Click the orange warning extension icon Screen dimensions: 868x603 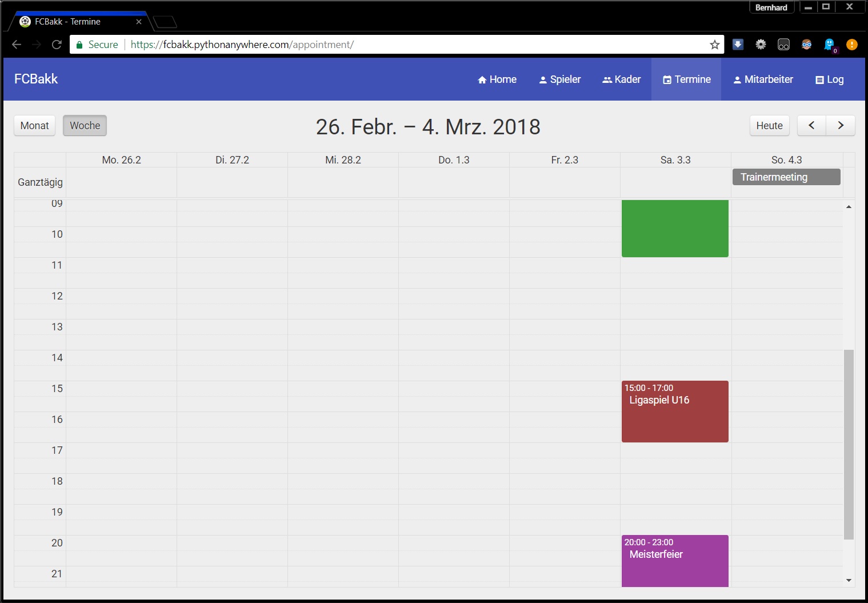851,45
